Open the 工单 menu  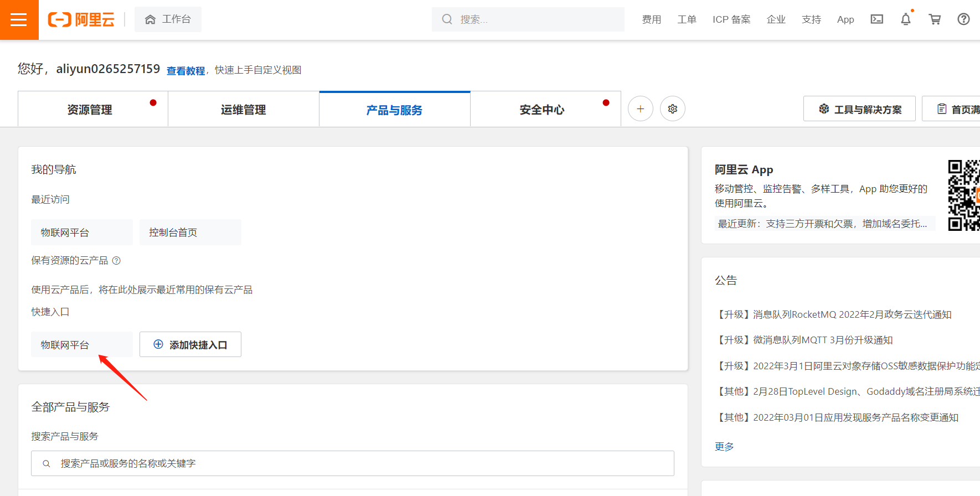coord(687,19)
